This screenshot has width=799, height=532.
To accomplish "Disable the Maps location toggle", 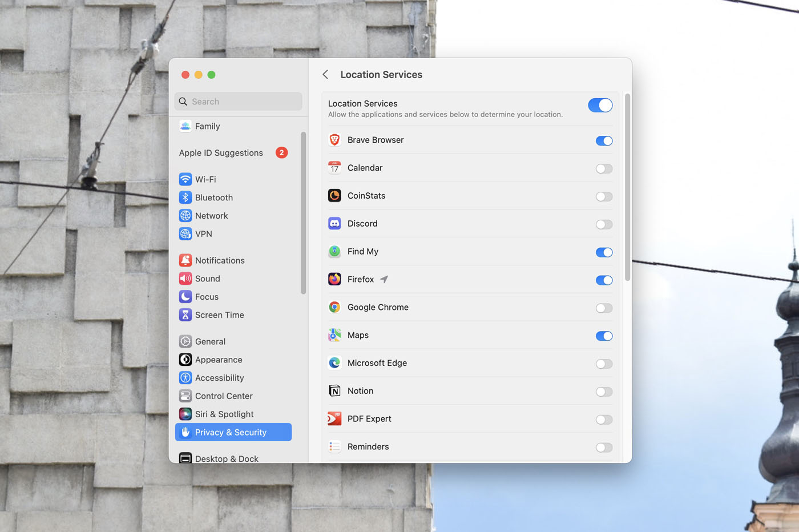I will [x=604, y=336].
